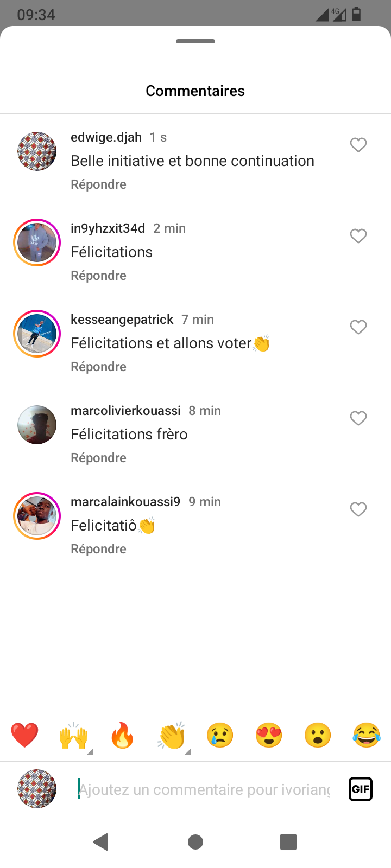Tap the red heart emoji reaction
This screenshot has height=868, width=391.
[x=25, y=736]
